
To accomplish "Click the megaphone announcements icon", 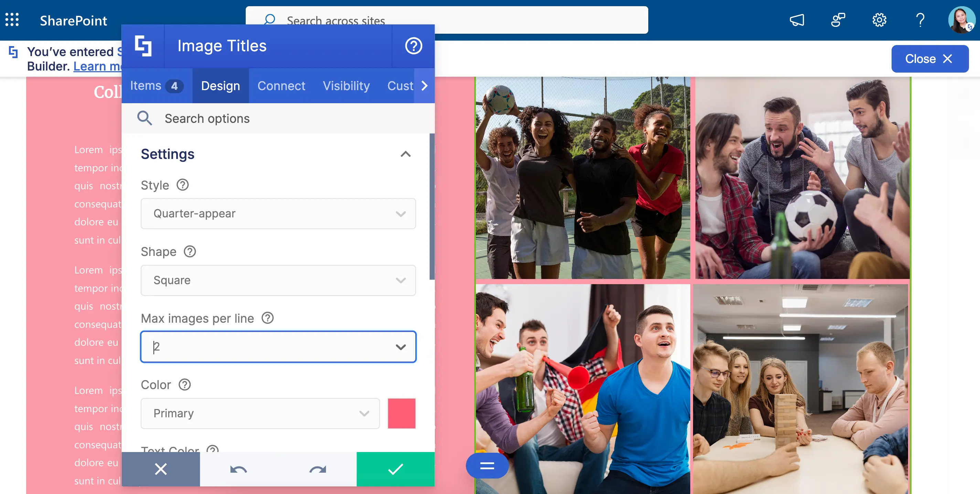I will click(x=797, y=20).
